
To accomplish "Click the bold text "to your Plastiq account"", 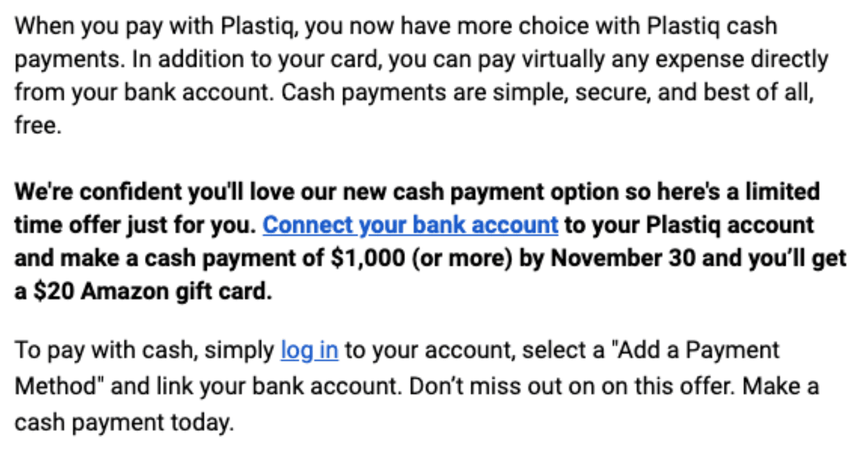I will coord(689,225).
